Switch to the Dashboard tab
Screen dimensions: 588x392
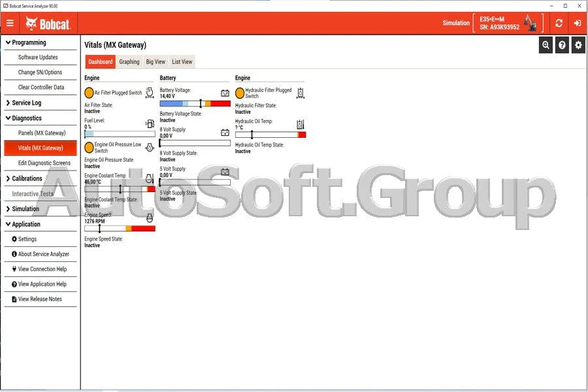[x=100, y=62]
